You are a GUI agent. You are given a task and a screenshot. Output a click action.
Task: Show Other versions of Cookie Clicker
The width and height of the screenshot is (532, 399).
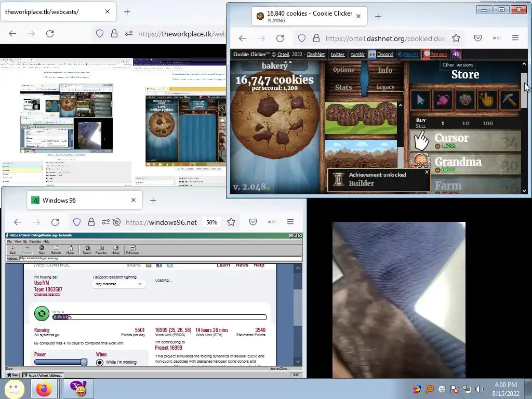point(458,65)
